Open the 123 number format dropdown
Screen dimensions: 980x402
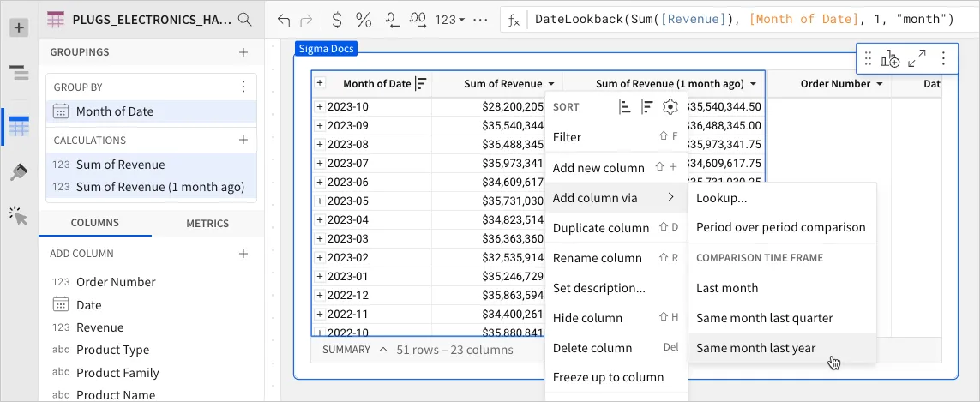tap(450, 20)
